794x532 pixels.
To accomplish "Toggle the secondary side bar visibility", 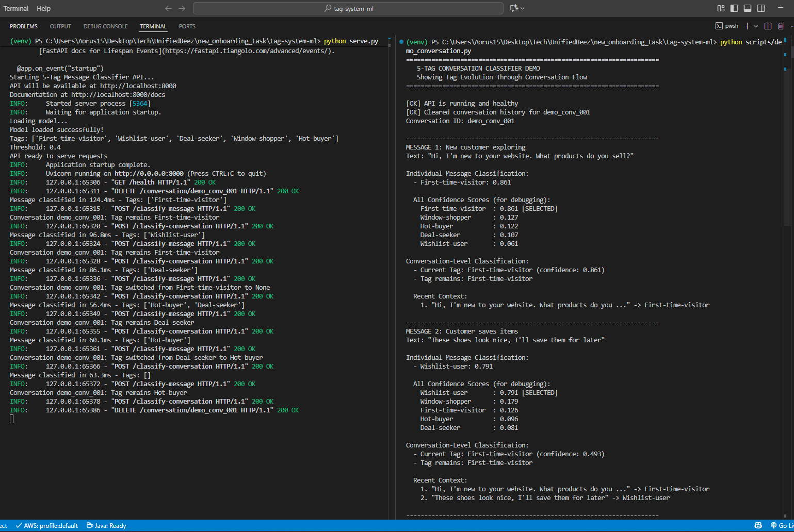I will [761, 8].
